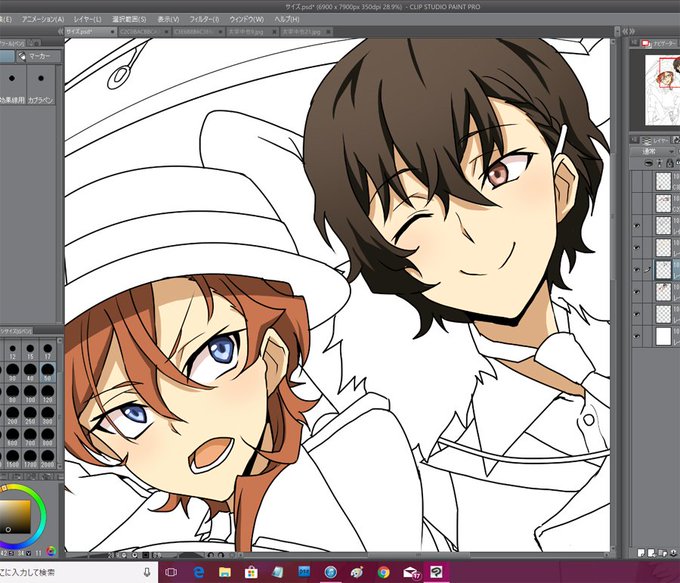Image resolution: width=680 pixels, height=583 pixels.
Task: Click the reference layer icon
Action: point(660,163)
